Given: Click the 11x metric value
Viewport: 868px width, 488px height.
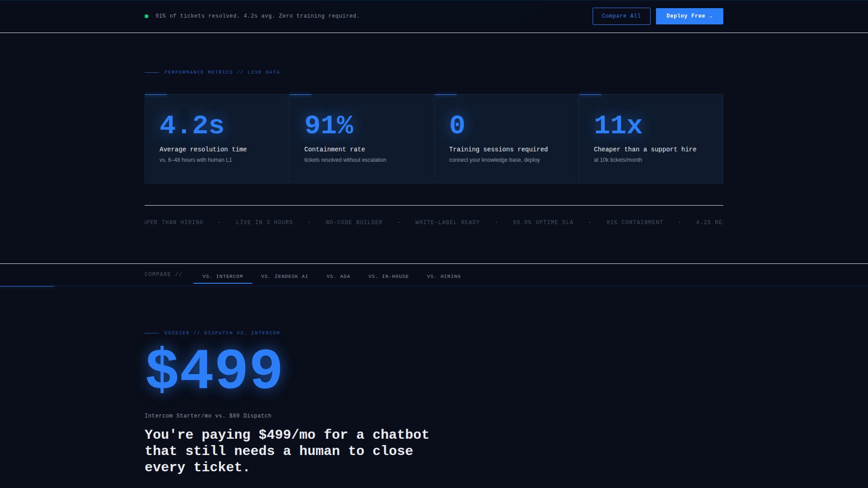Looking at the screenshot, I should coord(618,125).
